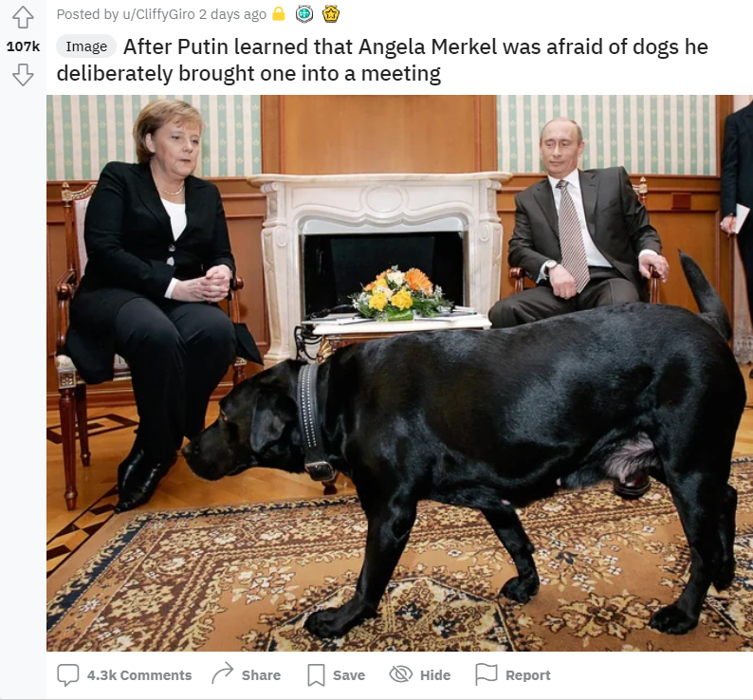753x700 pixels.
Task: Upvote the Putin and Merkel post
Action: (x=23, y=18)
